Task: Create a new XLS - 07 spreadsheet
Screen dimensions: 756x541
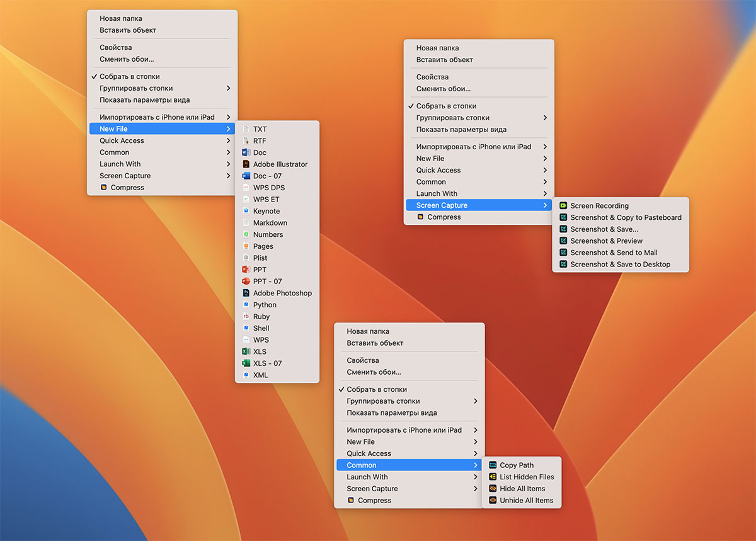Action: (x=267, y=363)
